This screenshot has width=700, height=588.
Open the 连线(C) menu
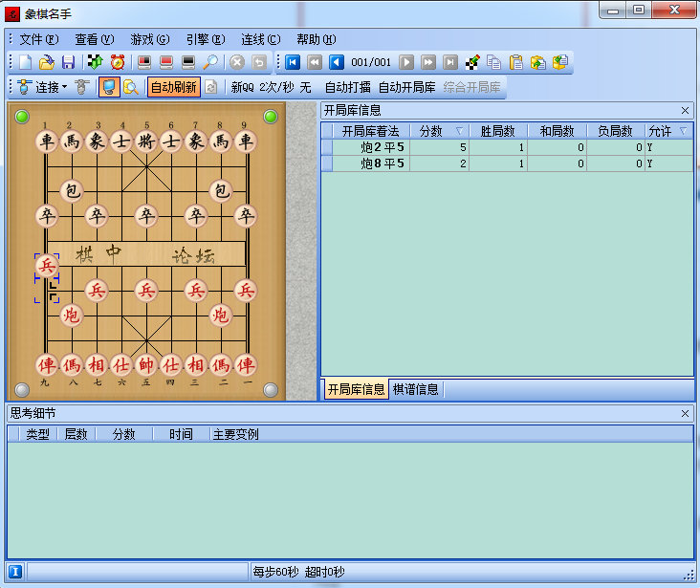[x=261, y=39]
